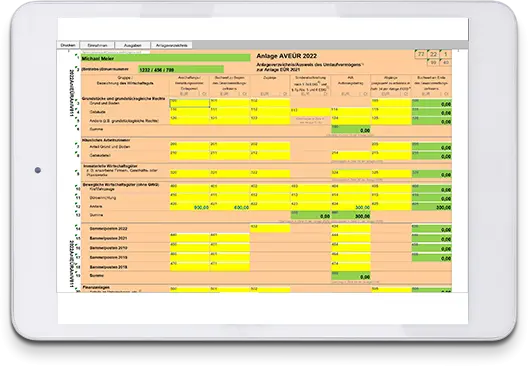Select yellow cell 100 for Grund und Boden
This screenshot has height=366, width=528.
click(x=189, y=103)
